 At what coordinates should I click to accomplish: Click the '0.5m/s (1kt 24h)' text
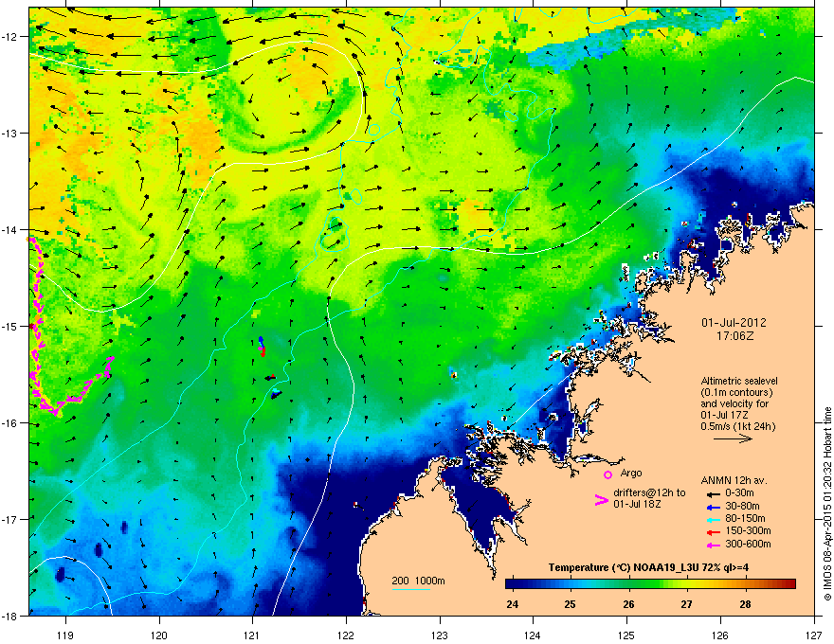737,426
